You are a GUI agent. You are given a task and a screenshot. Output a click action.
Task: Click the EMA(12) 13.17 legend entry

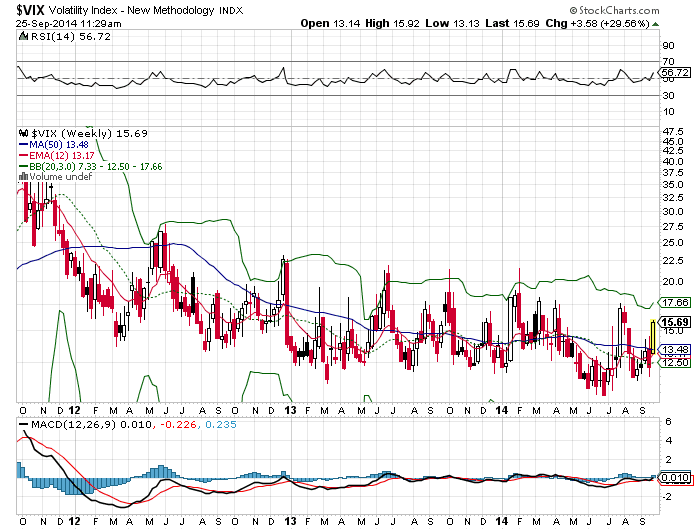click(x=62, y=155)
